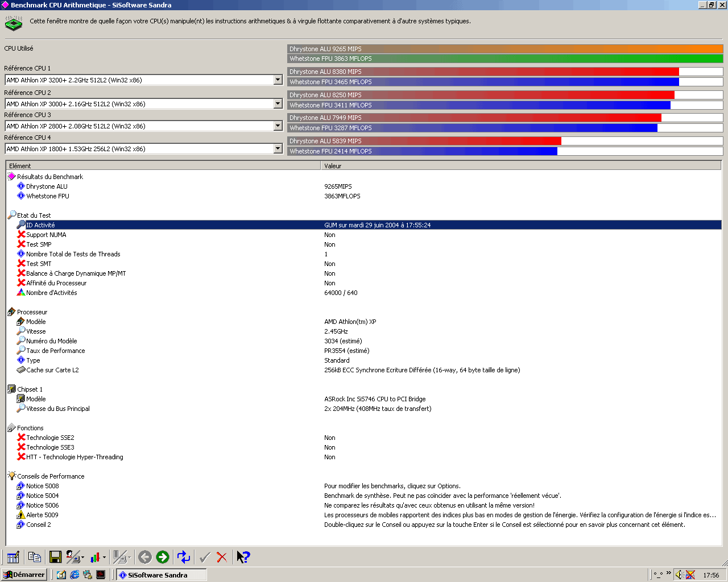Screen dimensions: 728x582
Task: Select the ID Activité row
Action: click(x=364, y=225)
